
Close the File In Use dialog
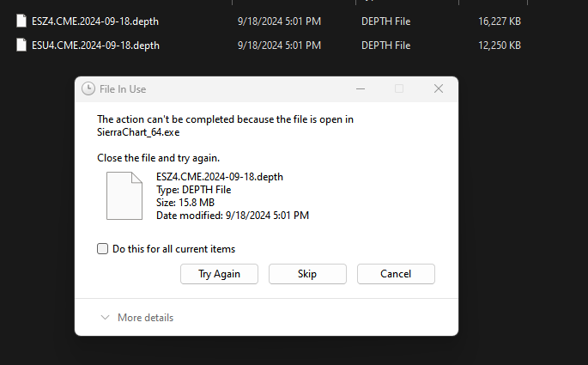click(x=438, y=88)
